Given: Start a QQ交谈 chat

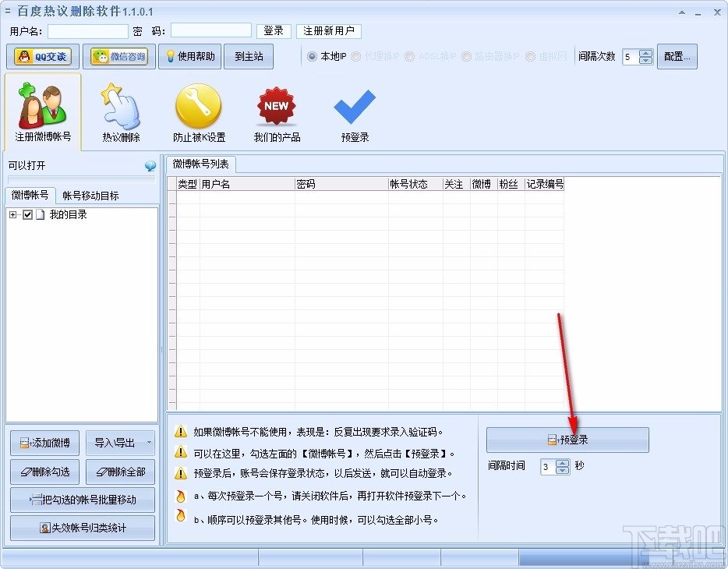Looking at the screenshot, I should tap(42, 56).
